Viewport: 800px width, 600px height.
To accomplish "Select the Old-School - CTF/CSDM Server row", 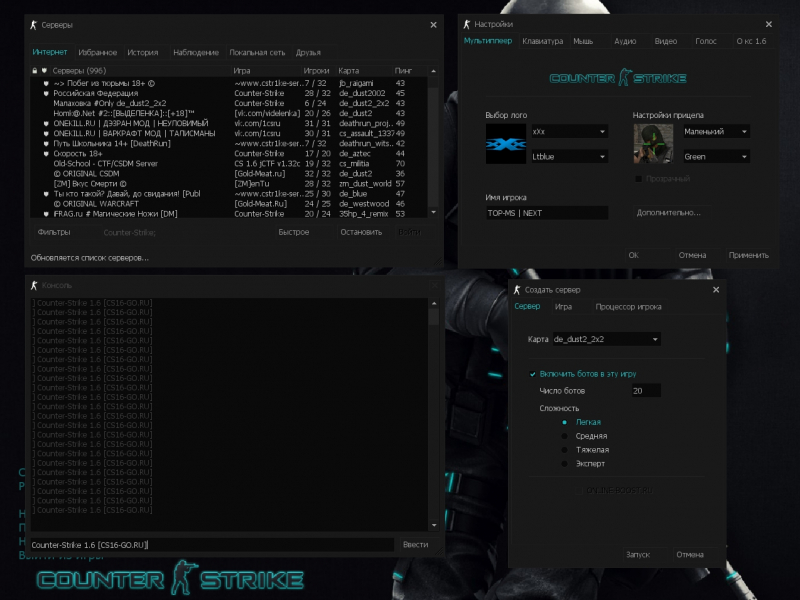I will coord(229,164).
